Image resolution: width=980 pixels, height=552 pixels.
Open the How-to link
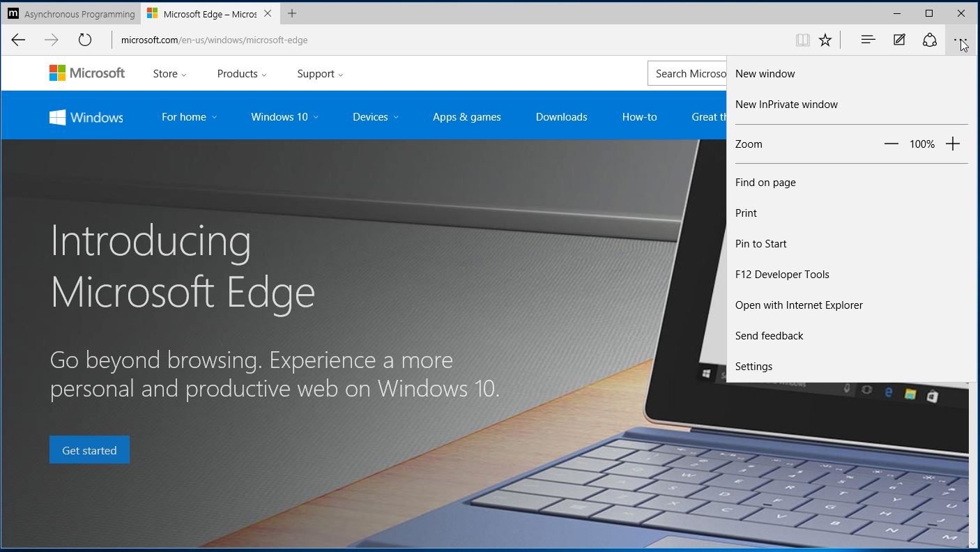click(x=640, y=117)
